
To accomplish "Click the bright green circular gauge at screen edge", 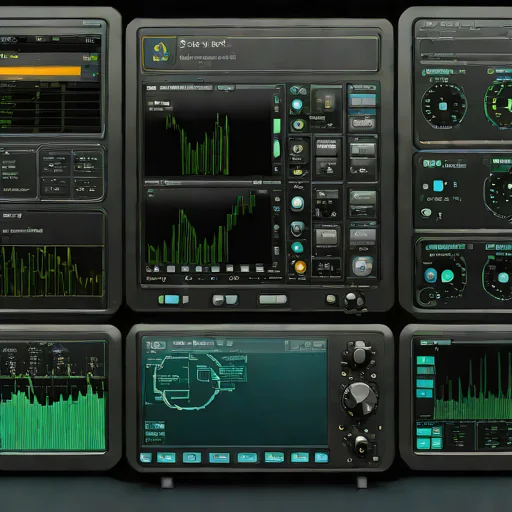I will pos(498,105).
